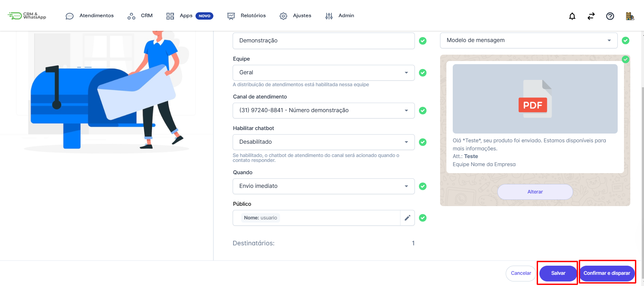Open the help question mark icon
The width and height of the screenshot is (644, 286).
[x=610, y=16]
